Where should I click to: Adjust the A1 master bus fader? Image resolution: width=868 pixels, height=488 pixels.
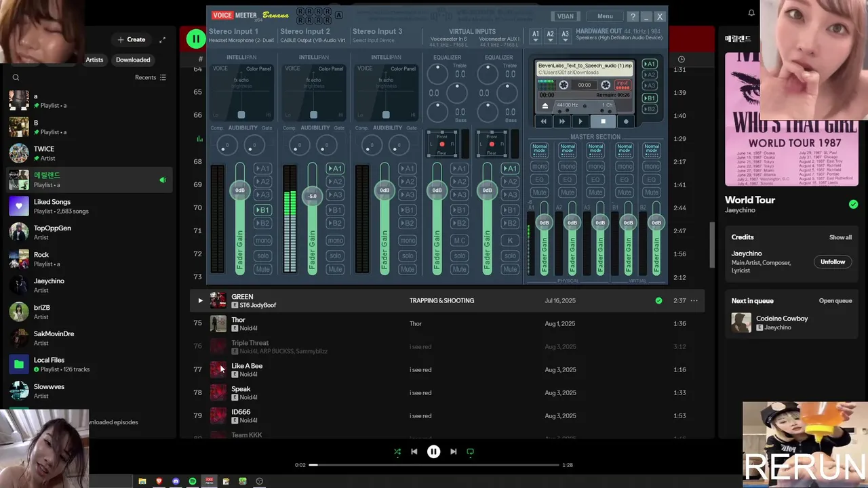tap(544, 223)
